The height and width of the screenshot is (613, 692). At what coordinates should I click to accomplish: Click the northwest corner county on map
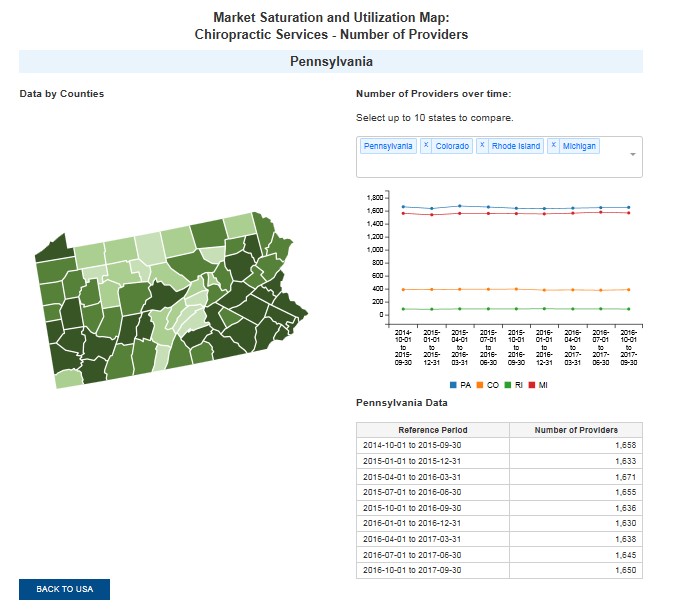point(51,247)
